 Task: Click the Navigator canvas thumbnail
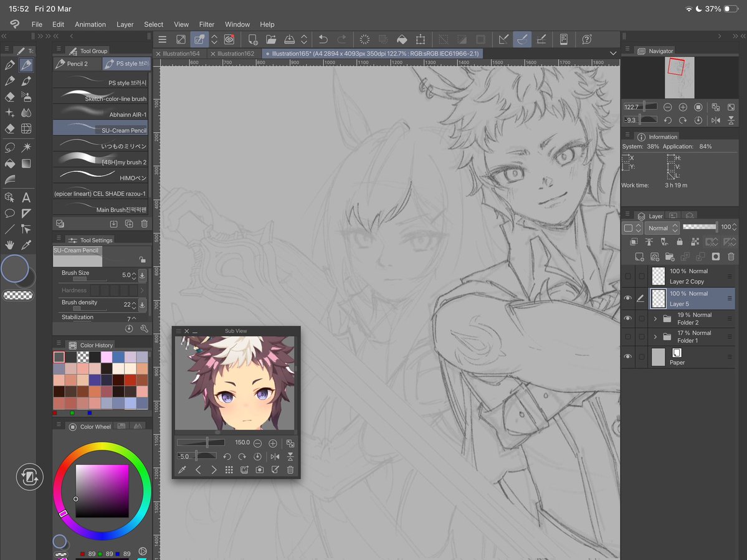coord(679,77)
